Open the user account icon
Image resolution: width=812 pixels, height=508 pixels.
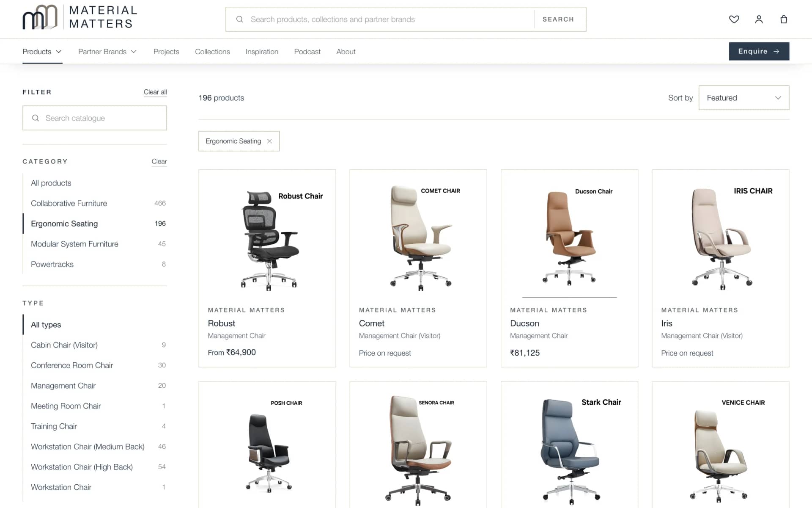click(x=759, y=19)
